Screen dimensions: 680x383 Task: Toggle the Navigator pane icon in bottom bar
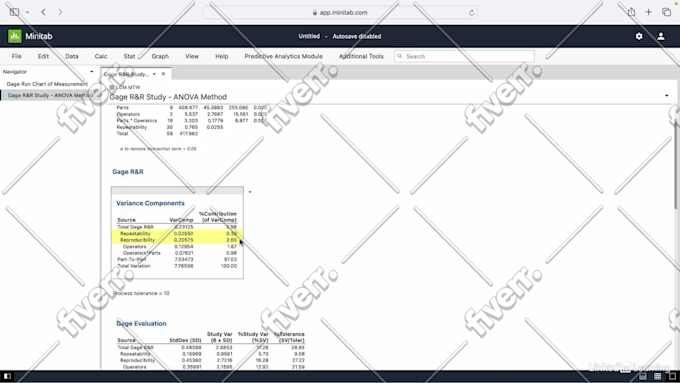(x=7, y=376)
